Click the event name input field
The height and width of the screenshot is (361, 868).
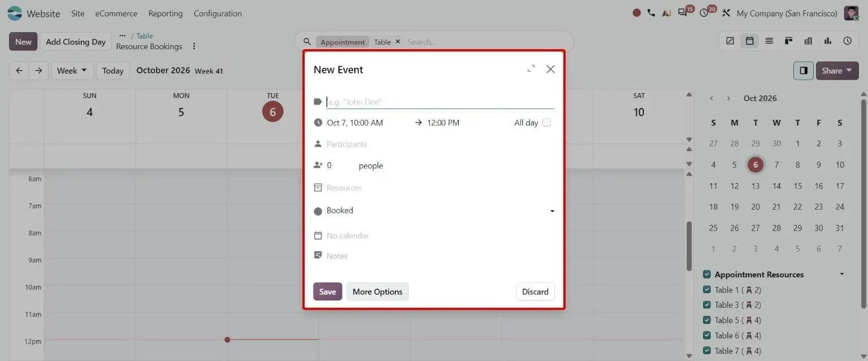coord(440,102)
